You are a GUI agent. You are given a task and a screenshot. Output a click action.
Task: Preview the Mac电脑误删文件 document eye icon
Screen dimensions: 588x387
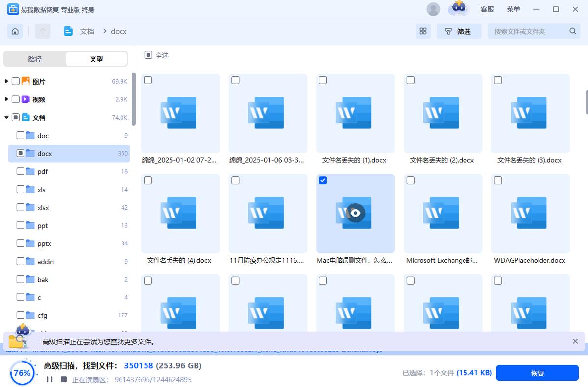click(356, 213)
